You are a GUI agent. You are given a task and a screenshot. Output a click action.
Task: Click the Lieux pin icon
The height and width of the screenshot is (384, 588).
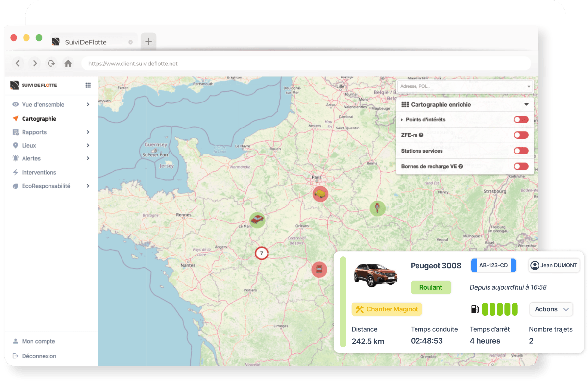pyautogui.click(x=16, y=145)
